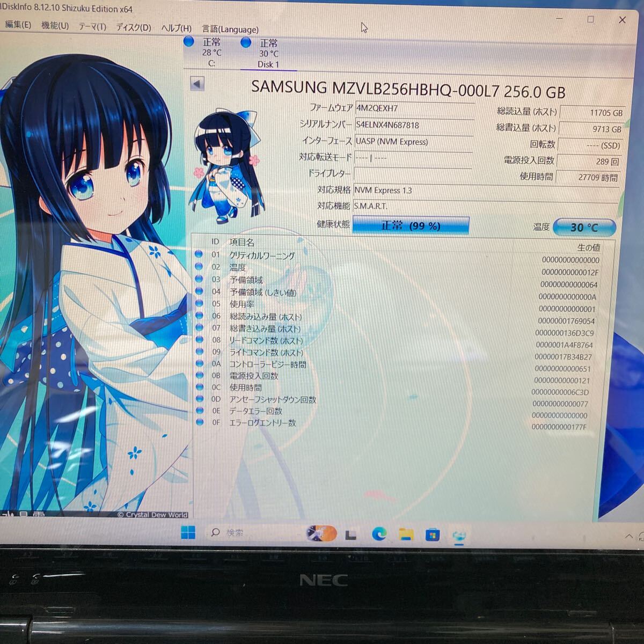Image resolution: width=644 pixels, height=644 pixels.
Task: Open the ディスク(D) menu
Action: click(x=134, y=27)
